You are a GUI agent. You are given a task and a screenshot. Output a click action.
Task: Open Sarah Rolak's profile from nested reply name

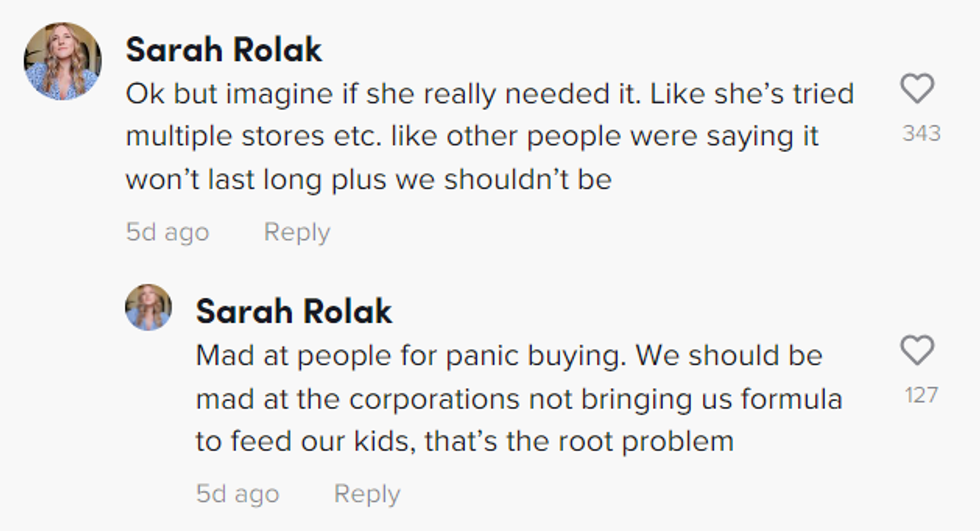(294, 311)
